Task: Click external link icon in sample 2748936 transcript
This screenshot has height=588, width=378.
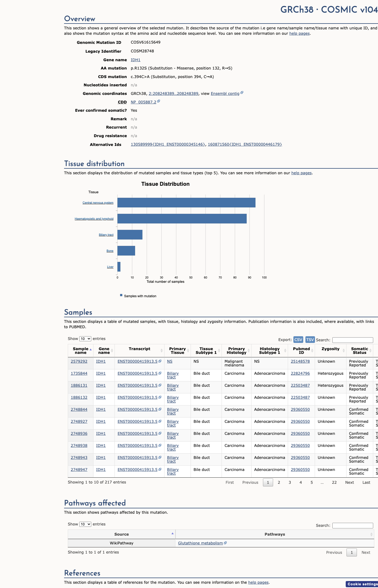Action: click(x=160, y=433)
